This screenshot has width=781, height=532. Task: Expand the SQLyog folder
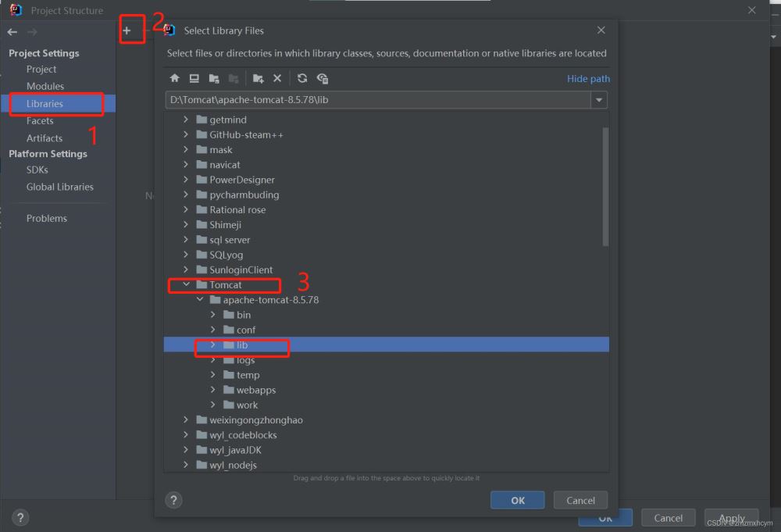[x=186, y=255]
